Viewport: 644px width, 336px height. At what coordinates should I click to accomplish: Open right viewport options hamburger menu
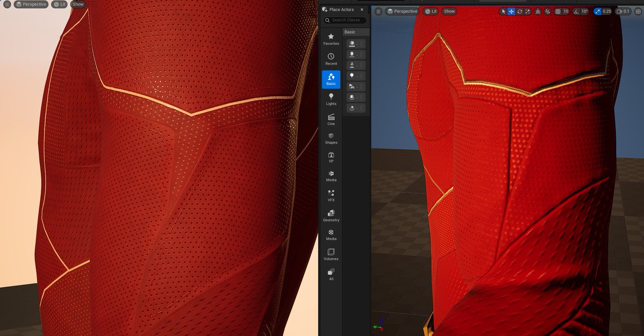pos(379,11)
